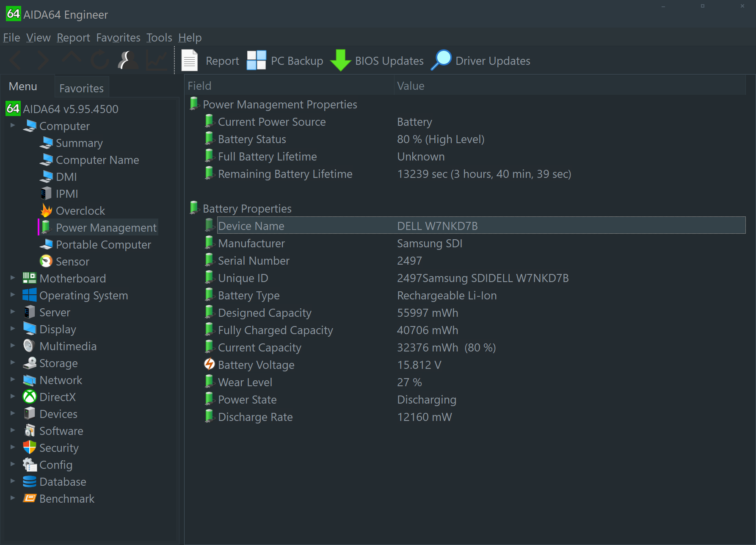756x545 pixels.
Task: Collapse the Computer tree node
Action: [x=13, y=125]
